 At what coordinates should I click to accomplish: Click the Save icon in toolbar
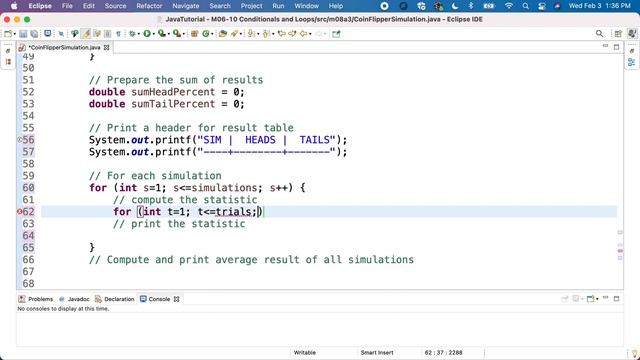23,34
